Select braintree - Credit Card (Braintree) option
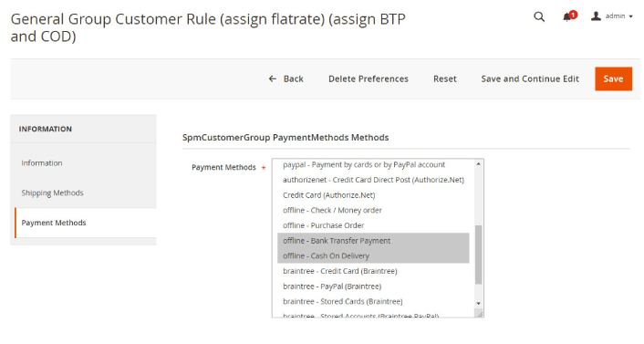Screen dimensions: 644x344 [373, 271]
